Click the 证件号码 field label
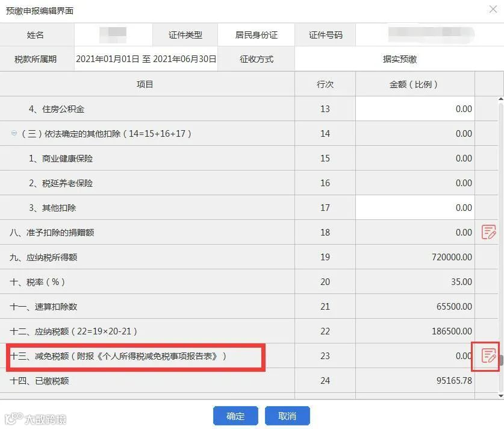 click(325, 35)
